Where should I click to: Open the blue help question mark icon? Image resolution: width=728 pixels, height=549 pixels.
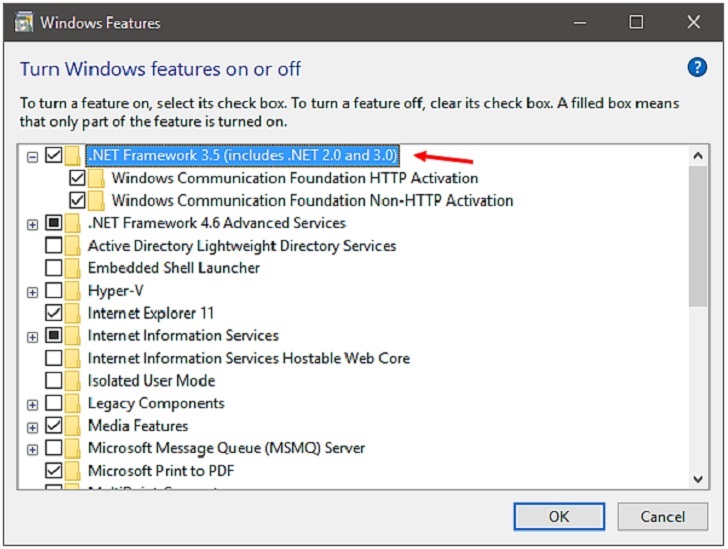[696, 68]
